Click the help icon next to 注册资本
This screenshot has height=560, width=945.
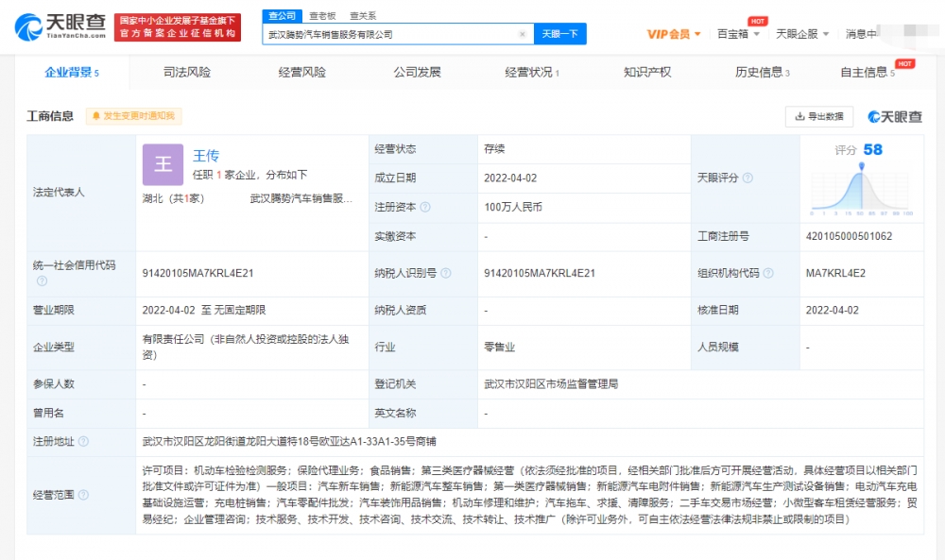point(425,207)
